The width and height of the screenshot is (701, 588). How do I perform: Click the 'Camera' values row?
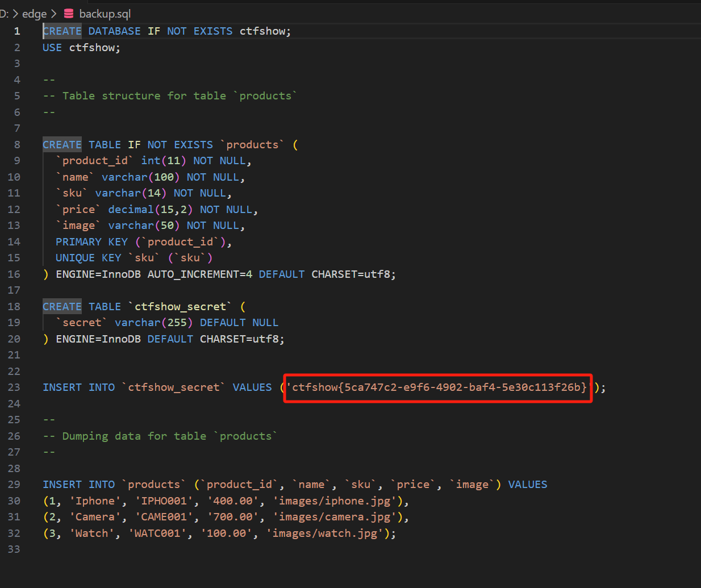click(226, 517)
